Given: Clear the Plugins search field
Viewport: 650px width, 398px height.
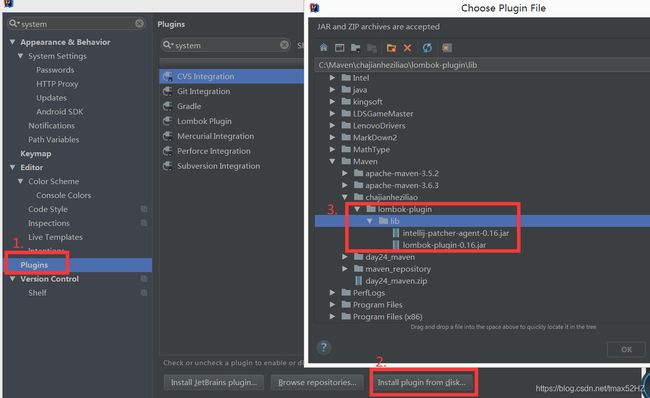Looking at the screenshot, I should pyautogui.click(x=284, y=45).
